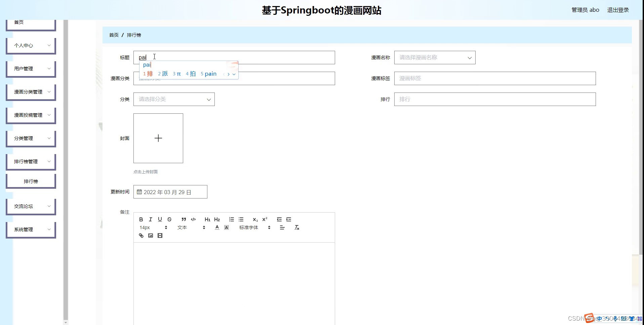The width and height of the screenshot is (644, 325).
Task: Clear text formatting in the editor
Action: 297,227
